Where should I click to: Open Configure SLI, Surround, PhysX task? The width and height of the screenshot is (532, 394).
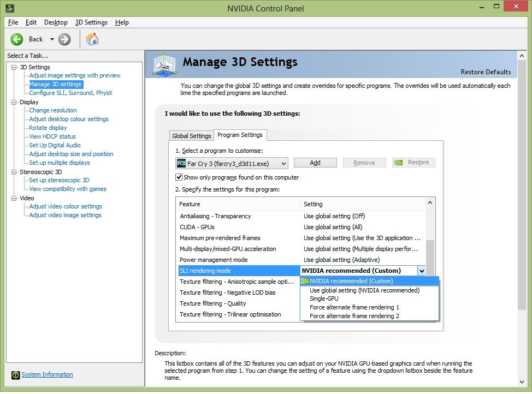[x=70, y=93]
